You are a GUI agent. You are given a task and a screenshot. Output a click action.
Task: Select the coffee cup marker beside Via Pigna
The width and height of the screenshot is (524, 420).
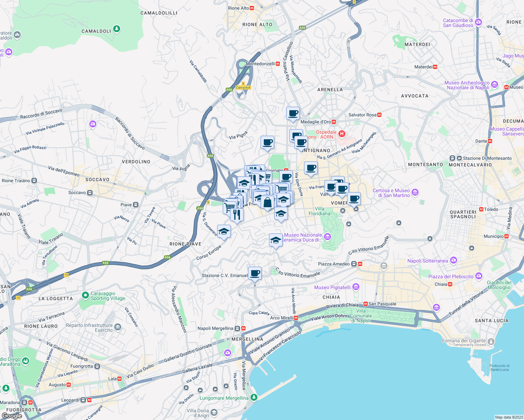[267, 143]
